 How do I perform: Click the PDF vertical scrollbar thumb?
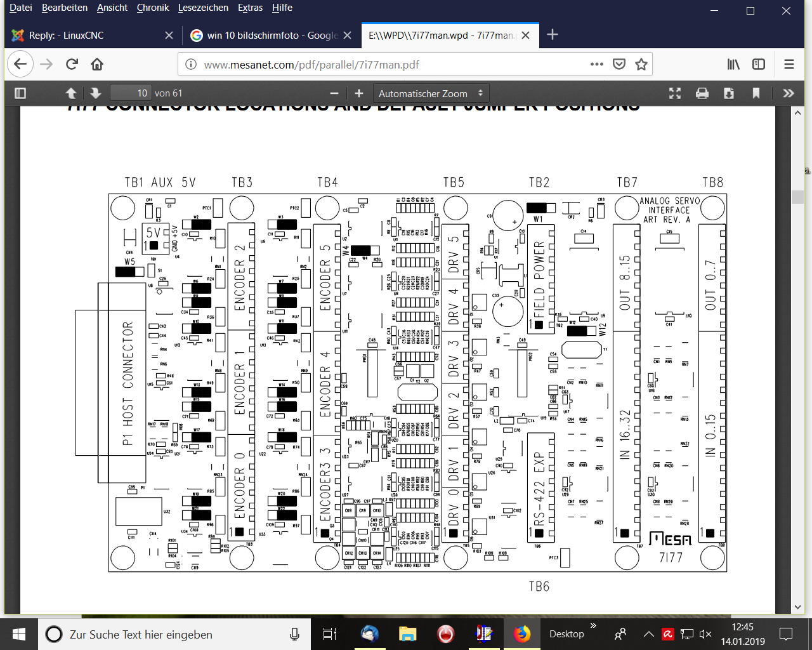pyautogui.click(x=798, y=196)
